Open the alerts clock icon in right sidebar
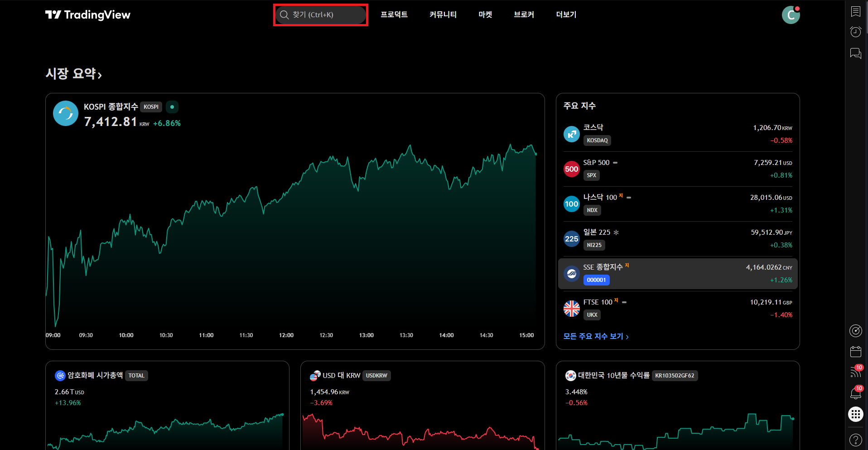Image resolution: width=868 pixels, height=450 pixels. (855, 32)
